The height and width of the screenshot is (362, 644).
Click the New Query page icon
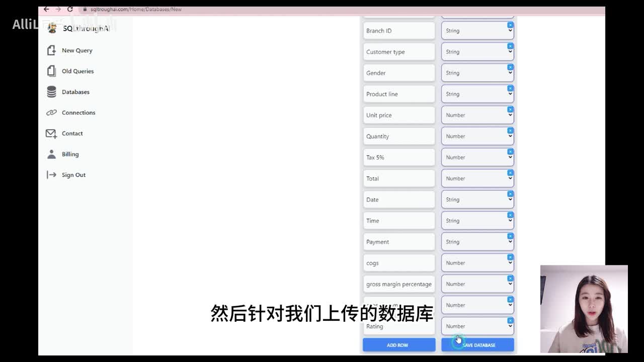pos(51,50)
